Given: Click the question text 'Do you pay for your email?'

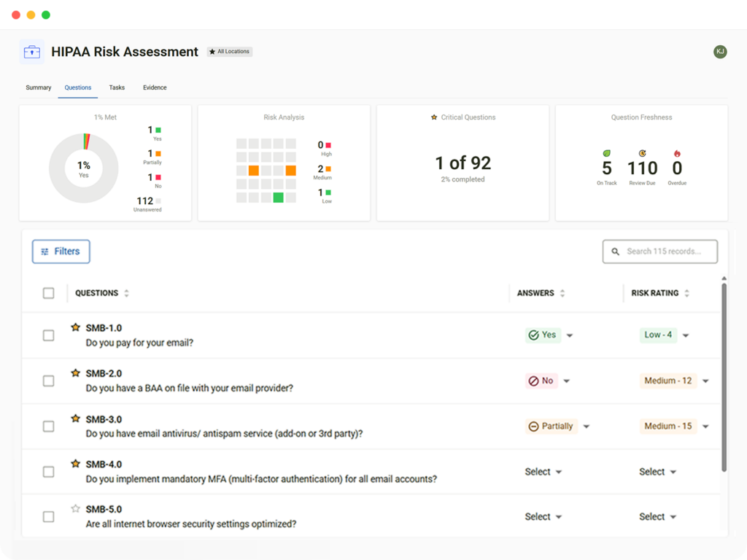Looking at the screenshot, I should [x=139, y=343].
